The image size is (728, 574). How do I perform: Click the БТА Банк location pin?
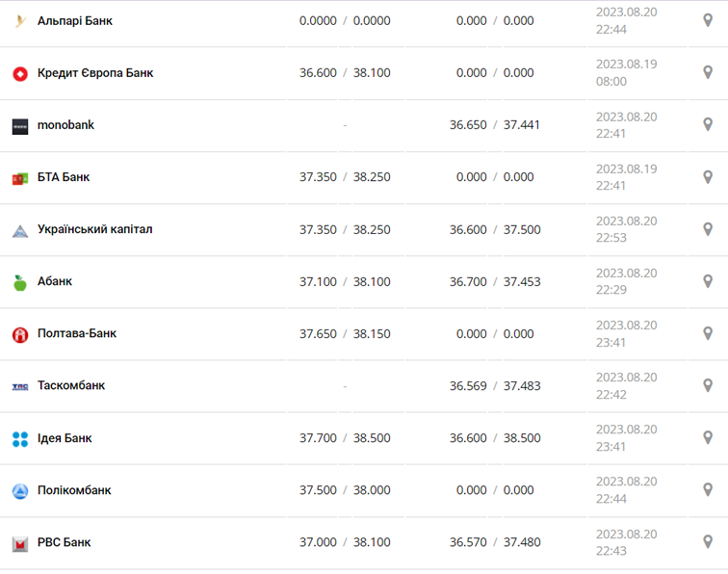click(x=708, y=176)
